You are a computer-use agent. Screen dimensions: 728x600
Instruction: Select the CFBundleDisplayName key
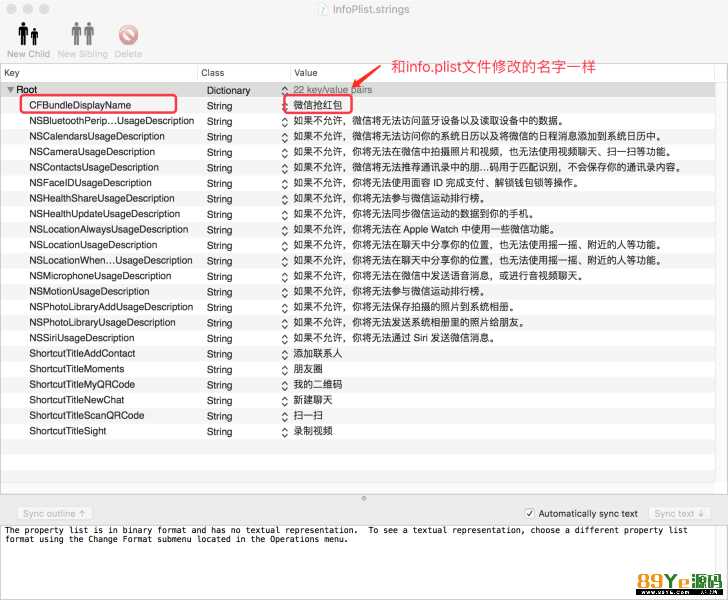tap(80, 105)
